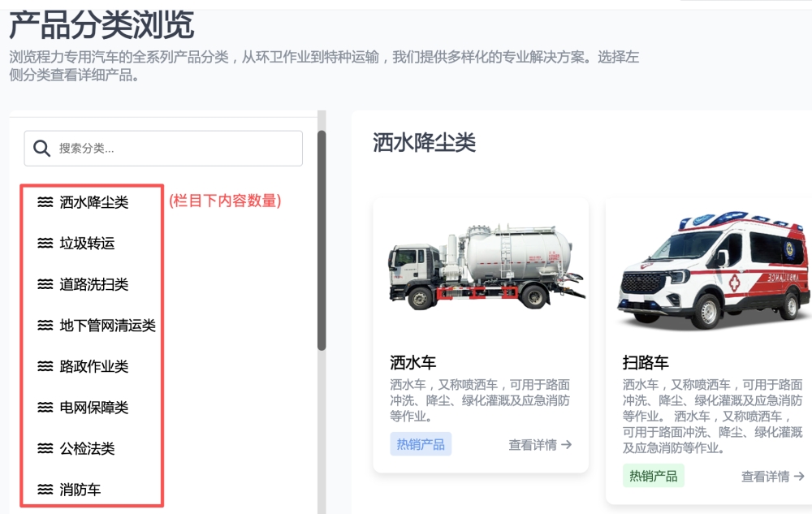Select the 洒水降尘类 category
The image size is (812, 514).
point(94,202)
